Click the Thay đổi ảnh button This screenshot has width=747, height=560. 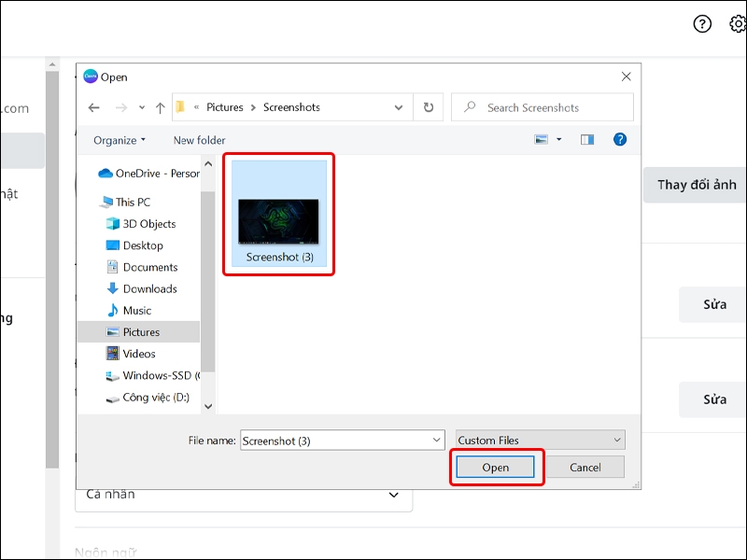click(696, 185)
